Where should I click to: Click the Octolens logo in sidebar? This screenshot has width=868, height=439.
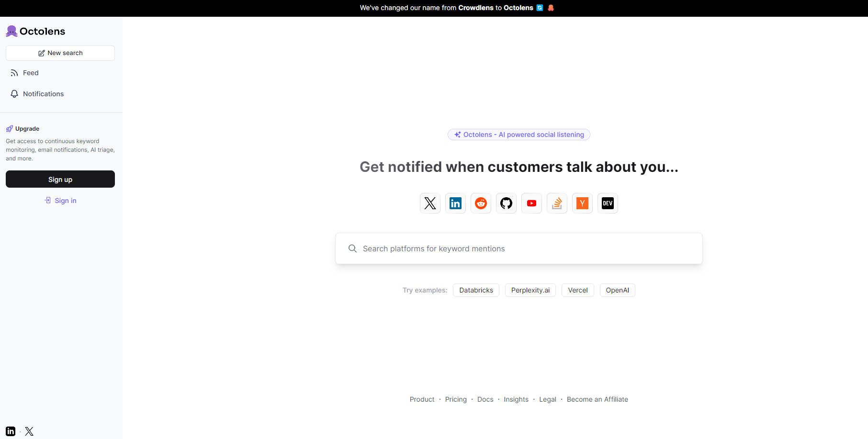point(35,32)
